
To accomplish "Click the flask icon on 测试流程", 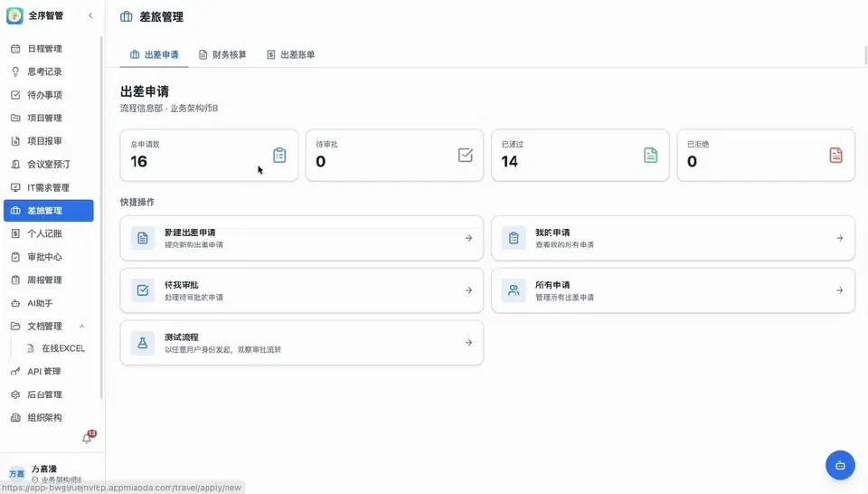I will point(143,343).
